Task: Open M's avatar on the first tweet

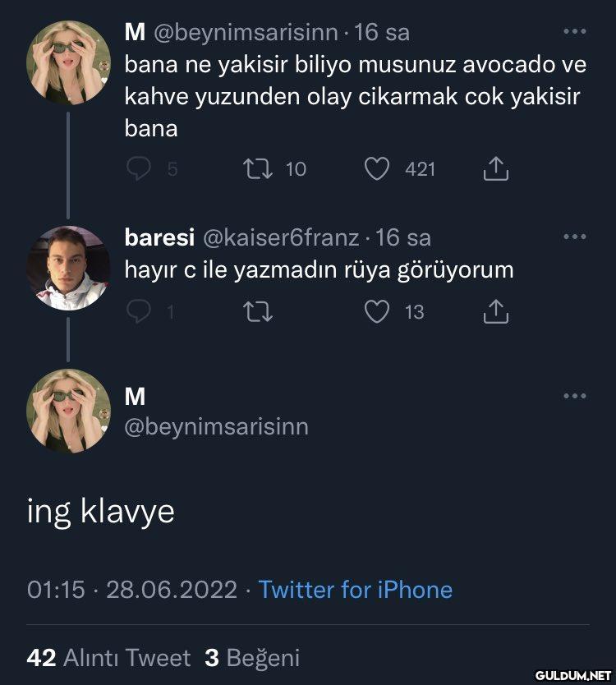Action: (68, 62)
